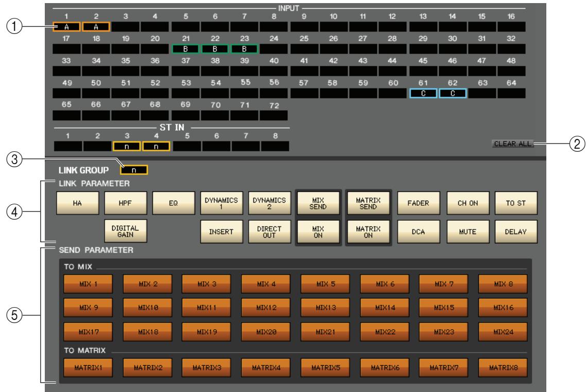Enable MIX SEND link parameter
587x392 pixels.
click(318, 203)
